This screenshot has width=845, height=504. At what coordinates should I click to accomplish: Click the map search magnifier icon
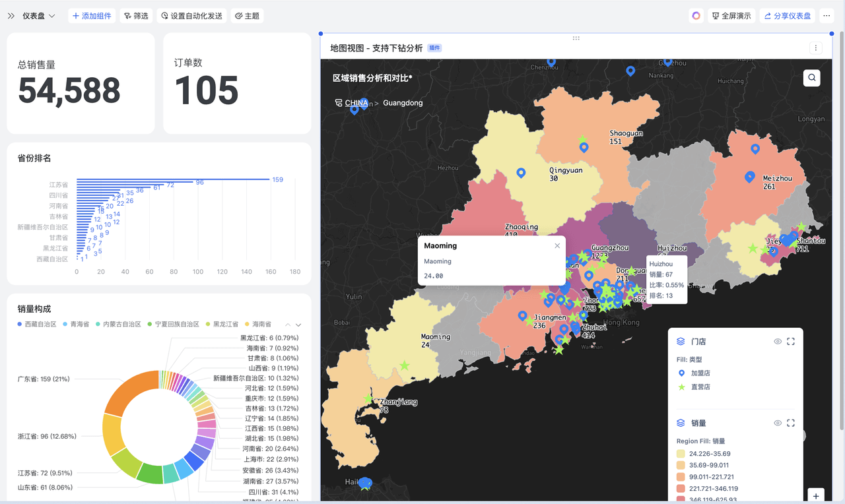click(x=811, y=78)
